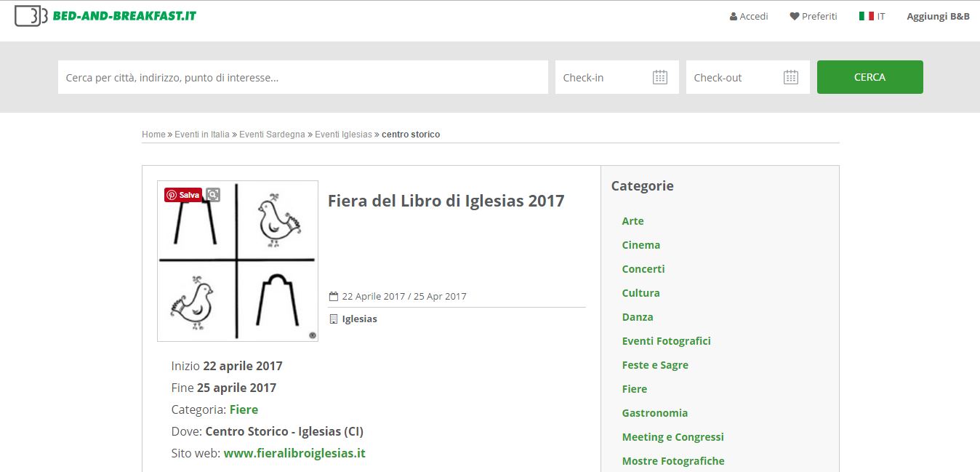Click the Fiera del Libro event image

(238, 261)
